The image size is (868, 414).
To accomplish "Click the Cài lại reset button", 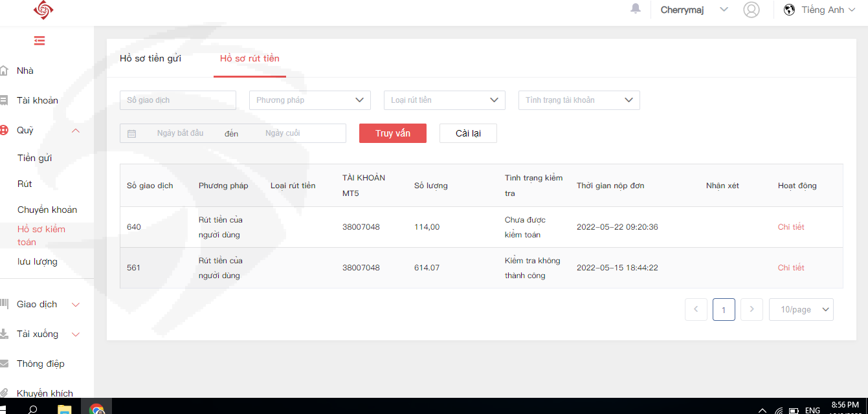I will (x=468, y=133).
